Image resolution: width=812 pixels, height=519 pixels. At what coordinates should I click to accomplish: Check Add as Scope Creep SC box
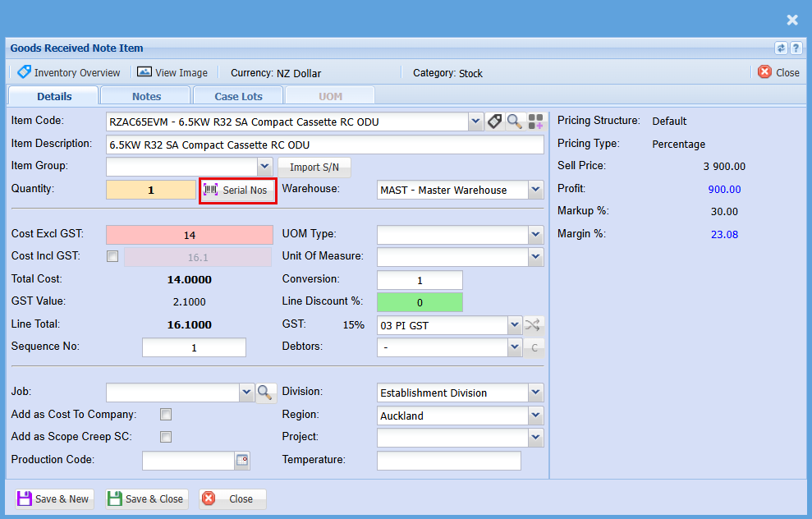click(x=166, y=437)
